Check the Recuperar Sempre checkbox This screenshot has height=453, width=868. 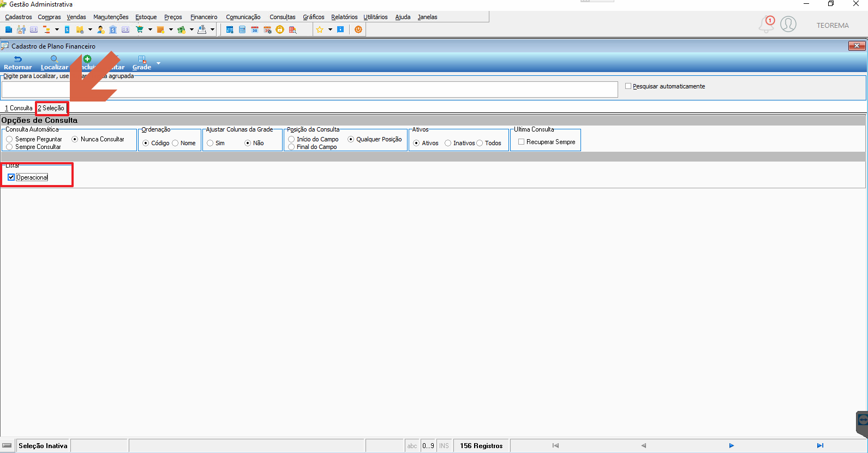pyautogui.click(x=521, y=142)
